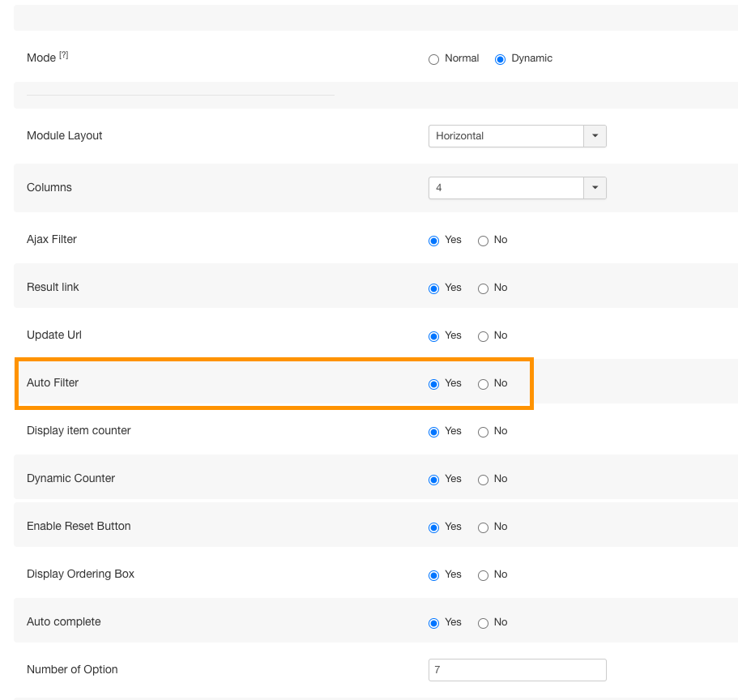The width and height of the screenshot is (738, 700).
Task: Choose Yes for Enable Reset Button
Action: [434, 527]
